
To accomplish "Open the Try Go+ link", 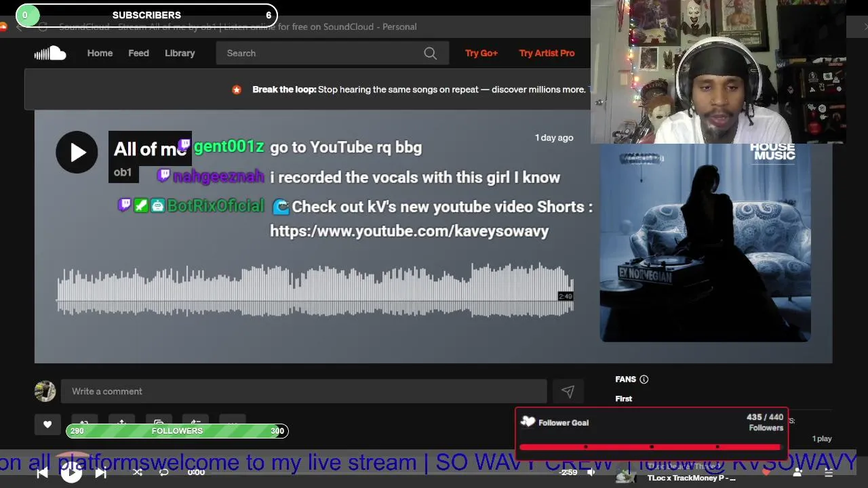I will pyautogui.click(x=481, y=53).
